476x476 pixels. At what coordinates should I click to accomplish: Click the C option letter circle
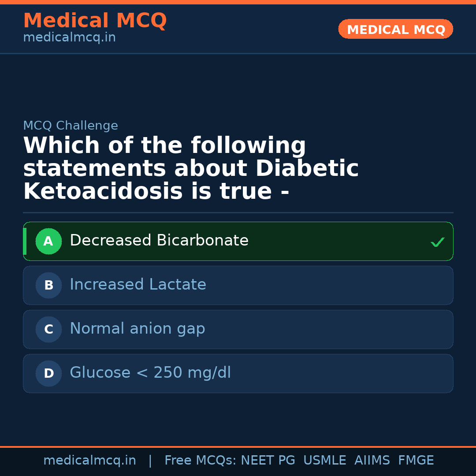point(48,329)
